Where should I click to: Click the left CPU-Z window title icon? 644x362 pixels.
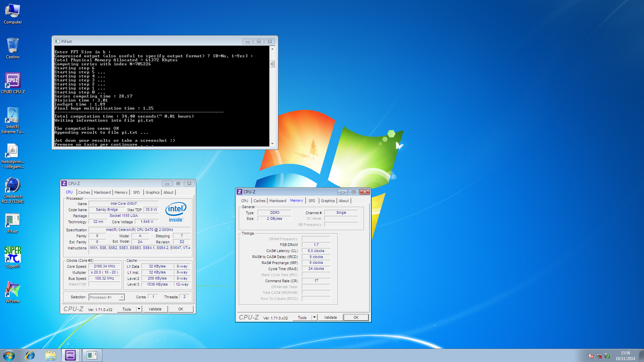pyautogui.click(x=64, y=183)
